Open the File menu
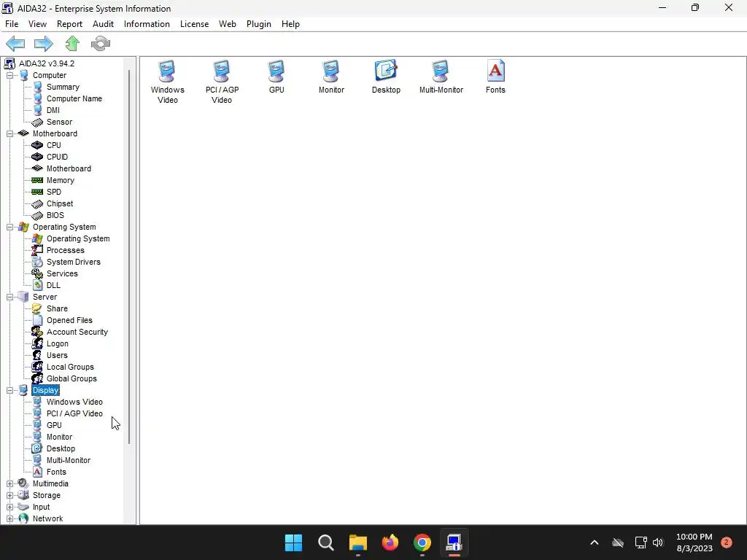The image size is (747, 560). 12,24
